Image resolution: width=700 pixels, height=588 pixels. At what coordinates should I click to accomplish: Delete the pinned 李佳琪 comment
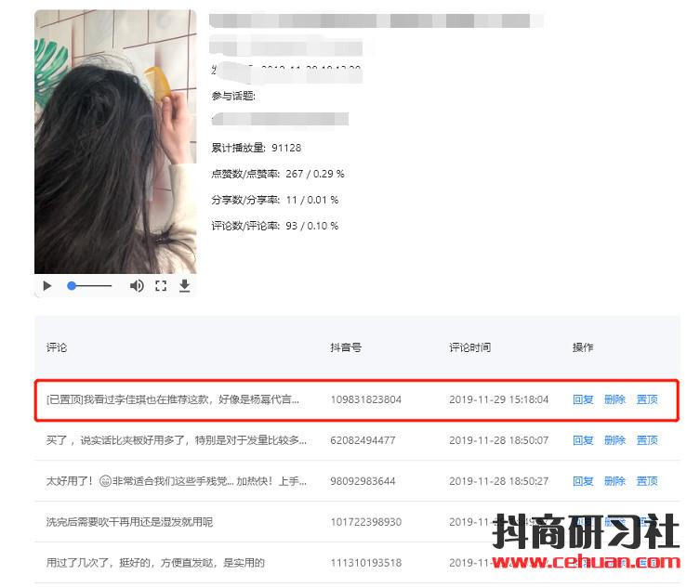[x=614, y=399]
